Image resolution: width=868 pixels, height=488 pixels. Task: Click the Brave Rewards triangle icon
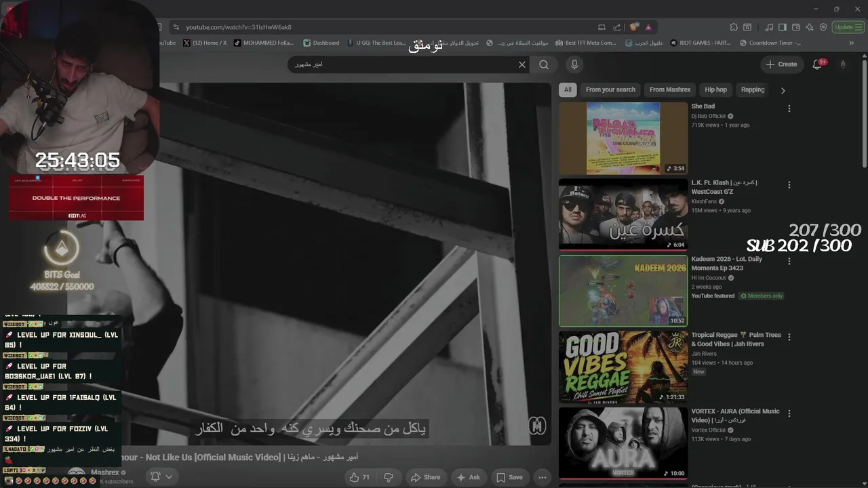(x=648, y=27)
